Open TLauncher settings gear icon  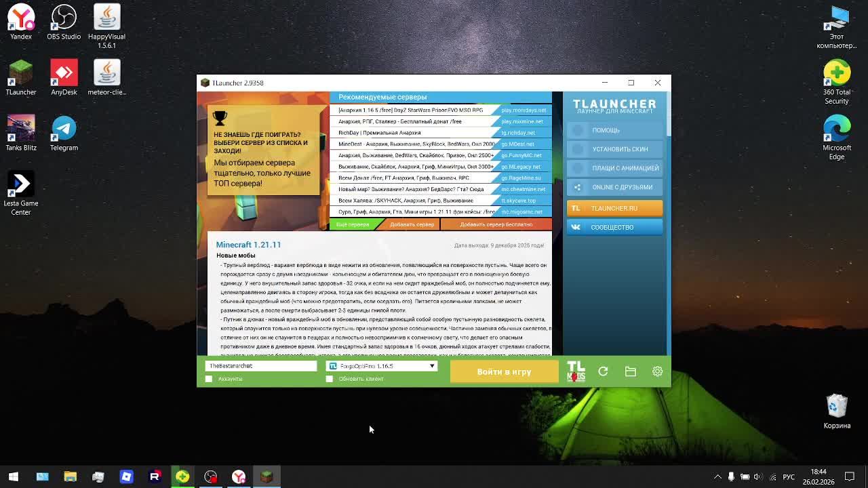[x=657, y=371]
